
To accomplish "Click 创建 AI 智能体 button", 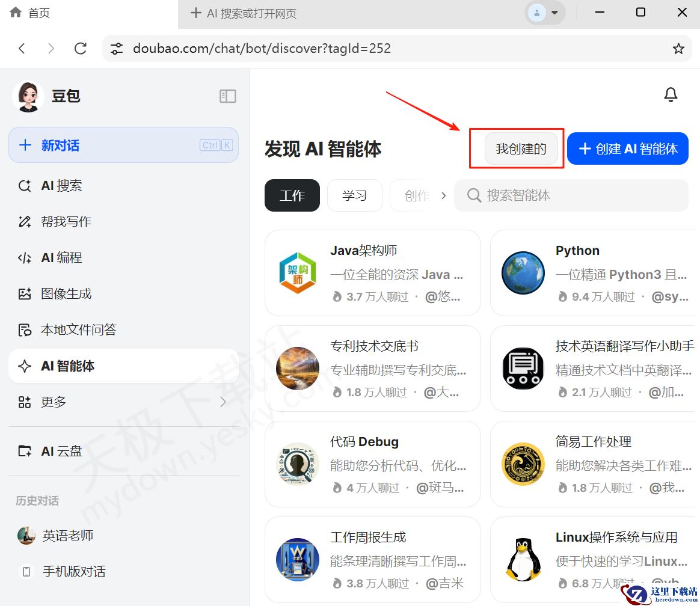I will click(x=628, y=148).
